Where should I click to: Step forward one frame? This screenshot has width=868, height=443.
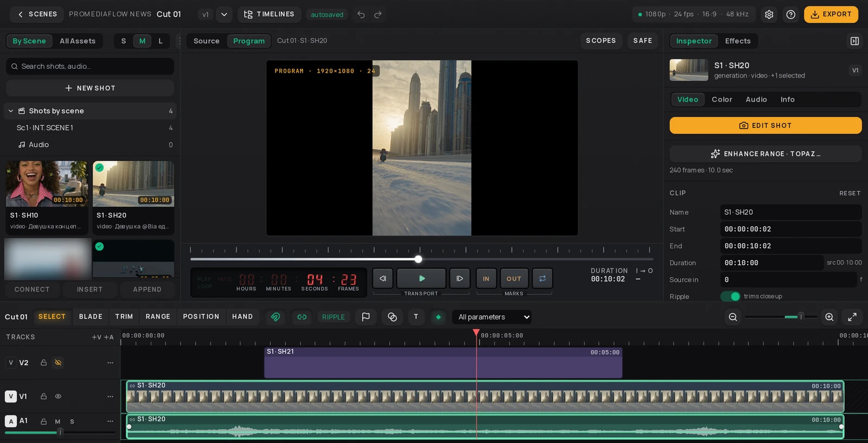pos(459,279)
